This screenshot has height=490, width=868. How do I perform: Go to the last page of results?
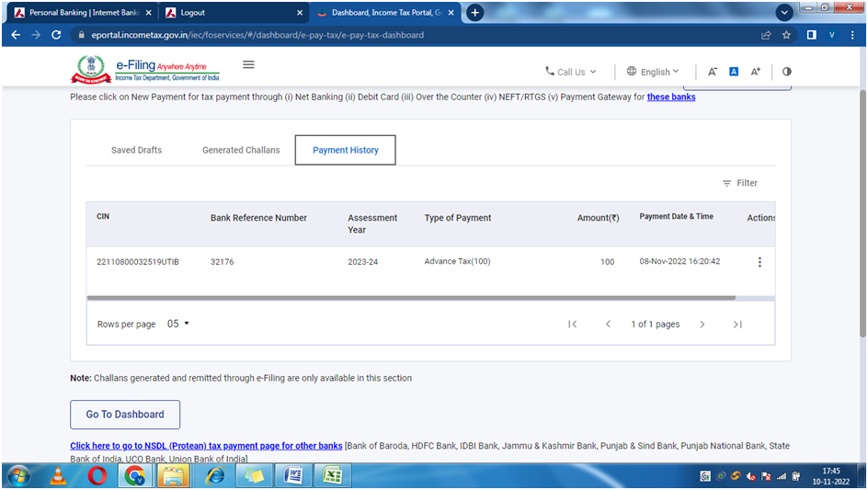tap(737, 325)
